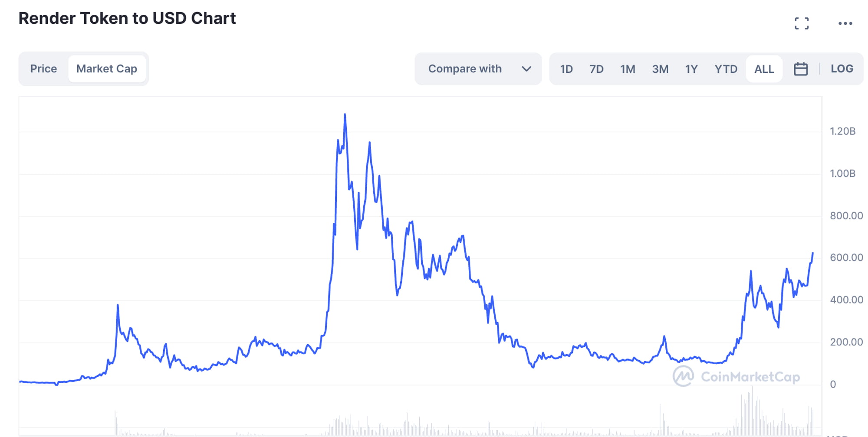Choose the 1M time range
The height and width of the screenshot is (437, 868).
point(628,69)
